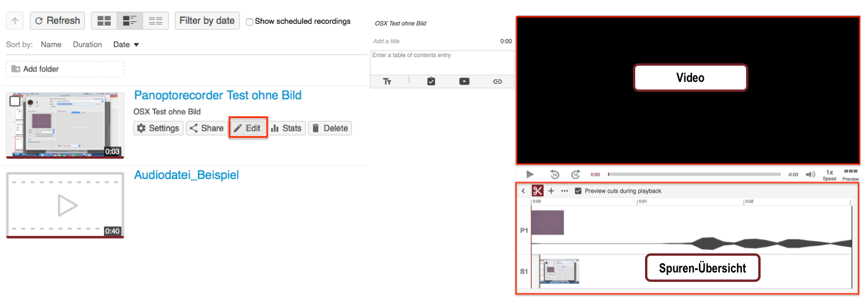Mute audio with the speaker icon
The image size is (868, 305).
[x=811, y=174]
